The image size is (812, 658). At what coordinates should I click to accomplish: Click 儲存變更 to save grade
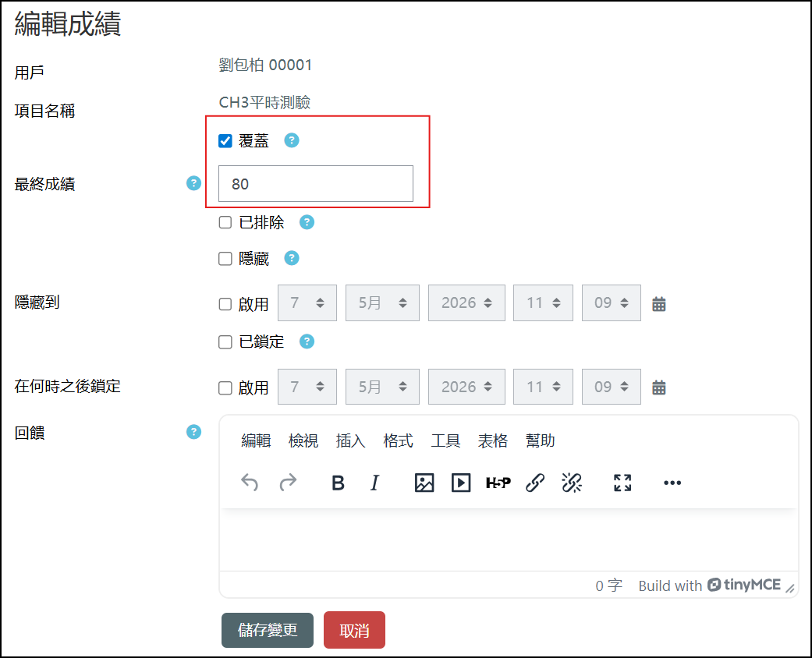[268, 630]
